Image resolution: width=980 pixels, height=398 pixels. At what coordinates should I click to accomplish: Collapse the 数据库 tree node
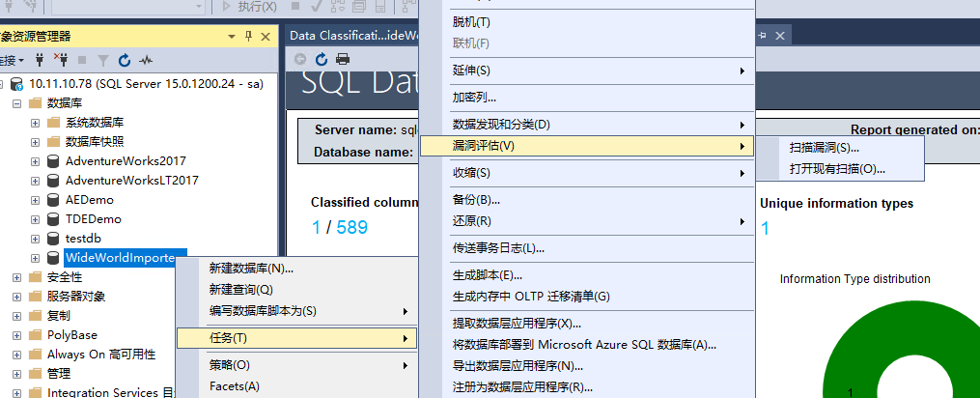pyautogui.click(x=16, y=103)
